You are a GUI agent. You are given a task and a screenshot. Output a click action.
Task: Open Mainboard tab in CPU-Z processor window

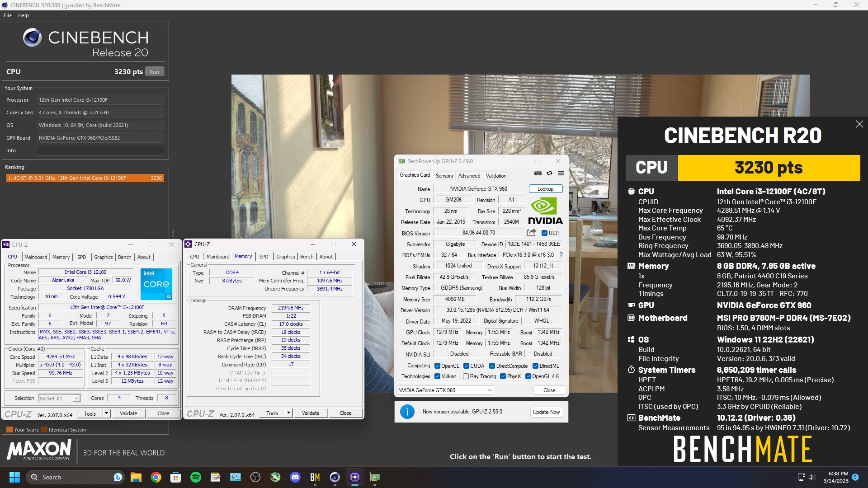(36, 257)
